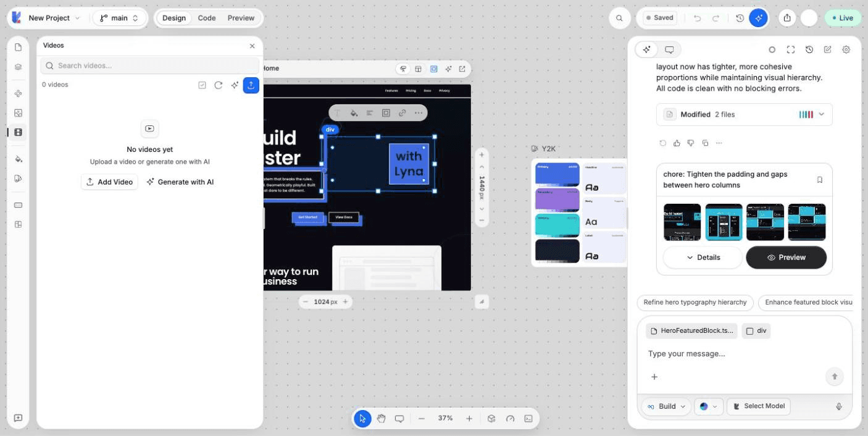The height and width of the screenshot is (436, 868).
Task: Select the pointer tool in bottom toolbar
Action: pos(362,418)
